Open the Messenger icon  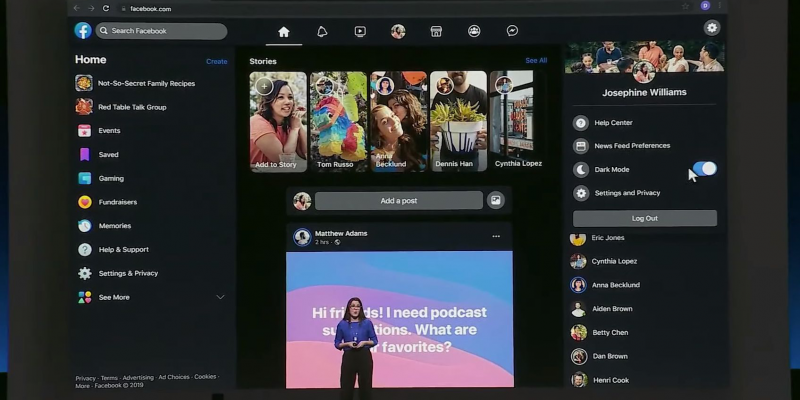512,31
